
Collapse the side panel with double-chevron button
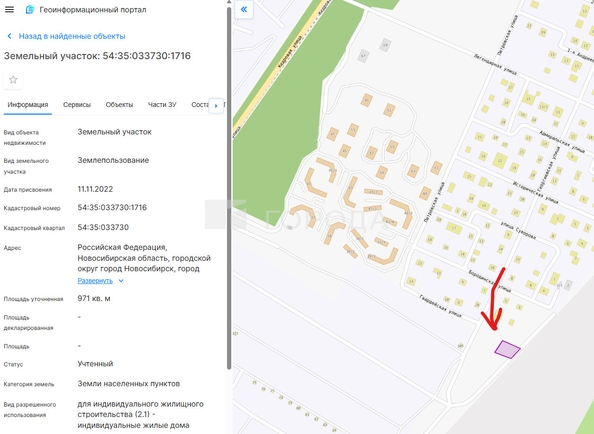(x=244, y=9)
